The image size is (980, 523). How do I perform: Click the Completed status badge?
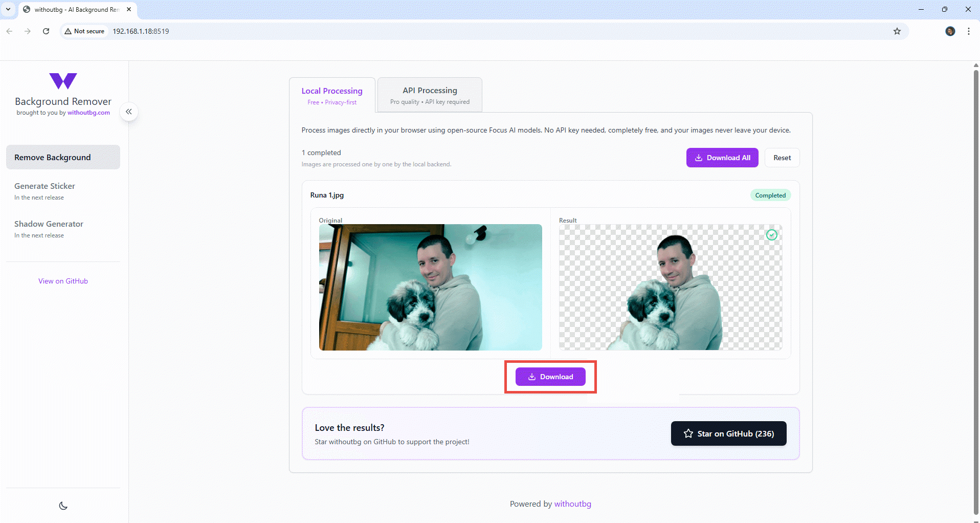pos(770,195)
